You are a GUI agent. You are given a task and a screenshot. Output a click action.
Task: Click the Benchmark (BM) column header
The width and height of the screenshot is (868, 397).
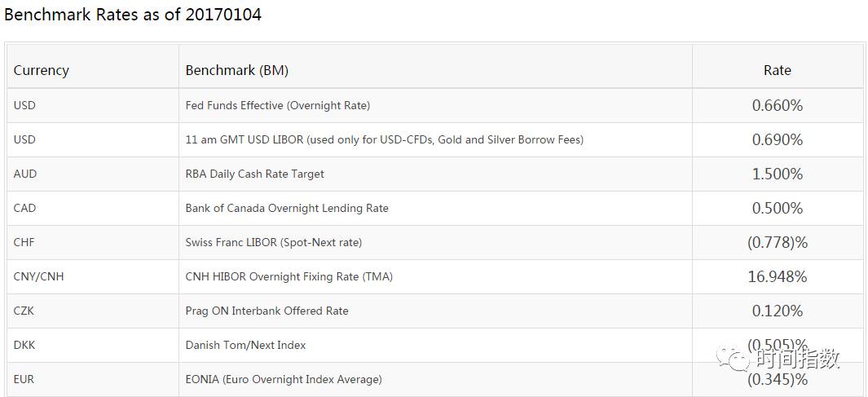coord(237,70)
